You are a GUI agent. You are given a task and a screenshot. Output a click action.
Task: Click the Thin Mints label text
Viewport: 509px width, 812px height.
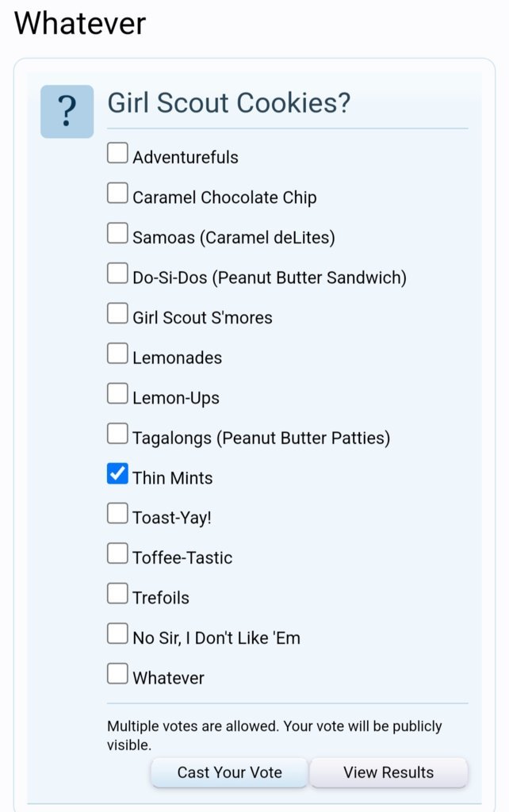[172, 477]
